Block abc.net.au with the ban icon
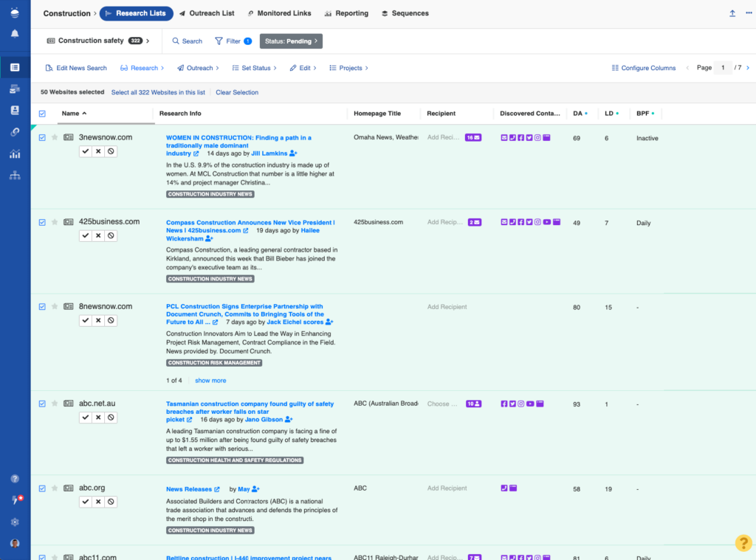 point(111,418)
